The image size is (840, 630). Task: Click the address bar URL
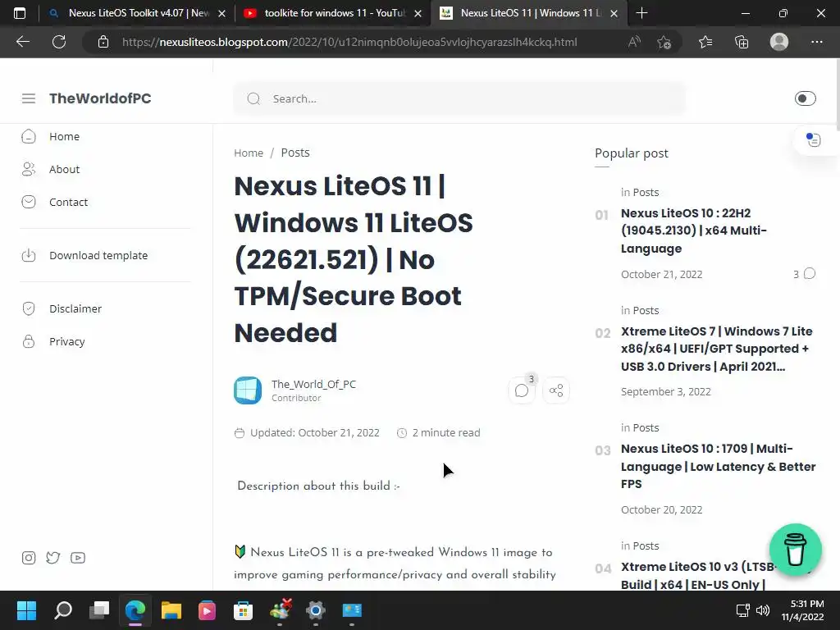pyautogui.click(x=349, y=42)
